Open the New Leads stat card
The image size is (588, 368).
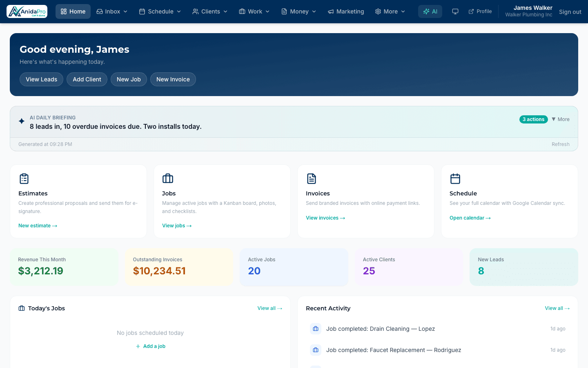(524, 267)
